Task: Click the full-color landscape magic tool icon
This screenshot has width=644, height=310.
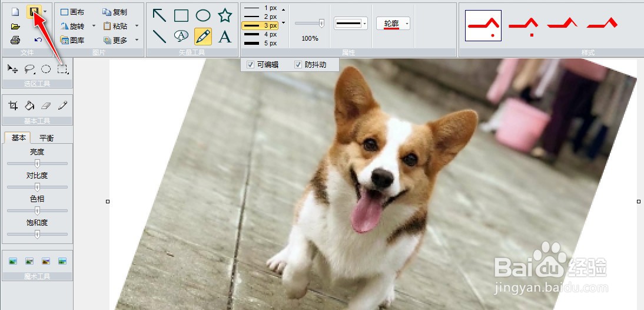Action: tap(13, 261)
